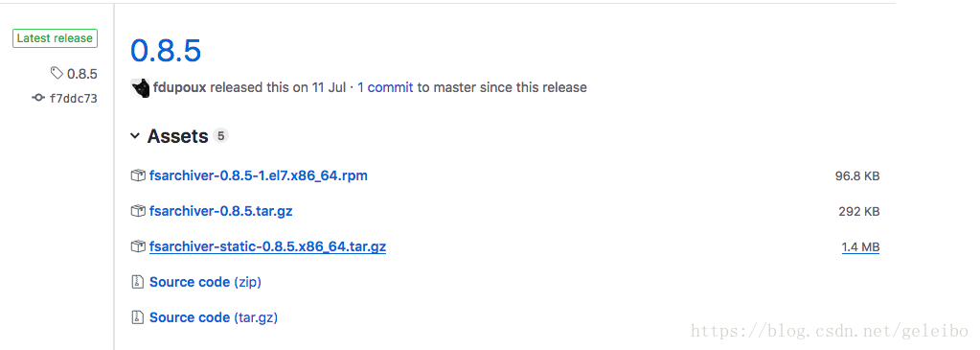
Task: Open the 0.8.5 release title link
Action: (166, 50)
